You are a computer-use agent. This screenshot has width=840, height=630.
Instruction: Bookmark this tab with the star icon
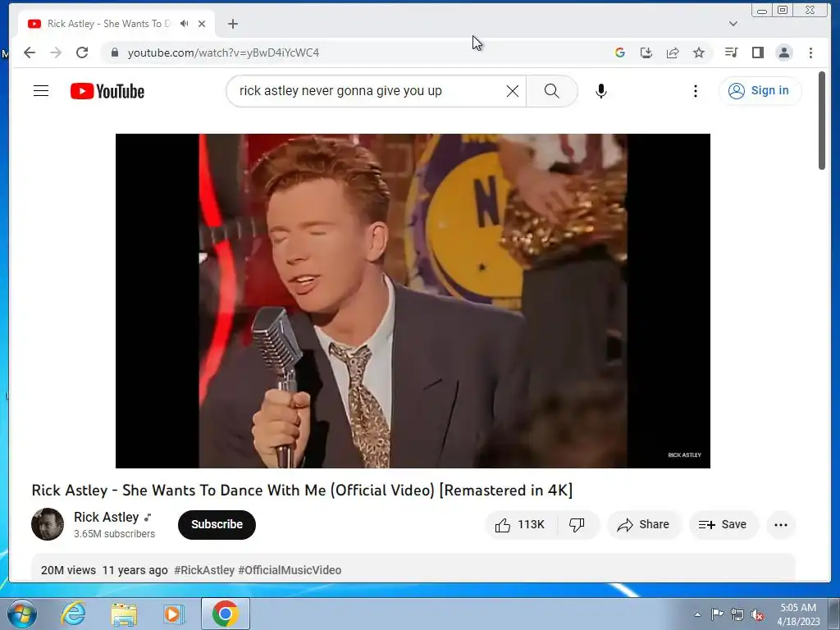coord(699,52)
